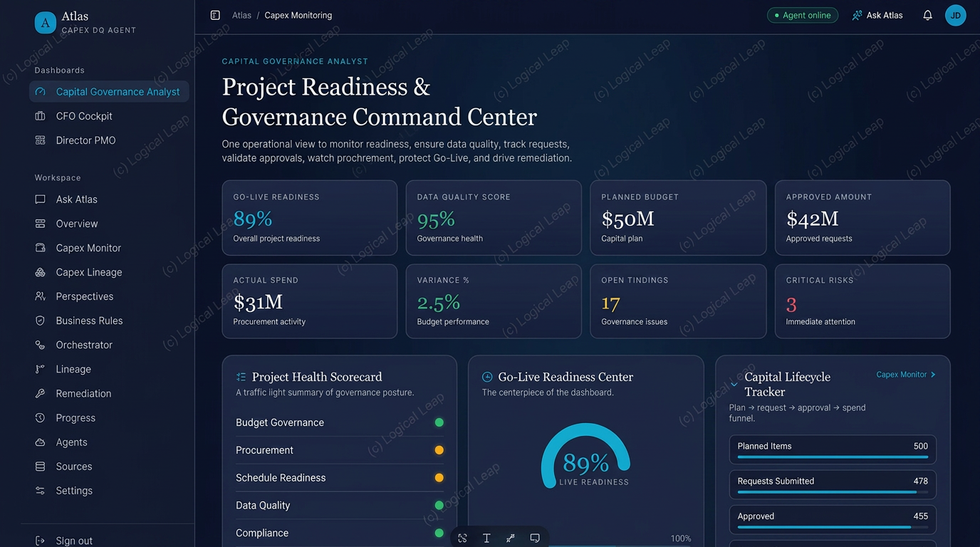Click the Critical Risks 3 card
Screen dimensions: 980x547
[x=862, y=301]
